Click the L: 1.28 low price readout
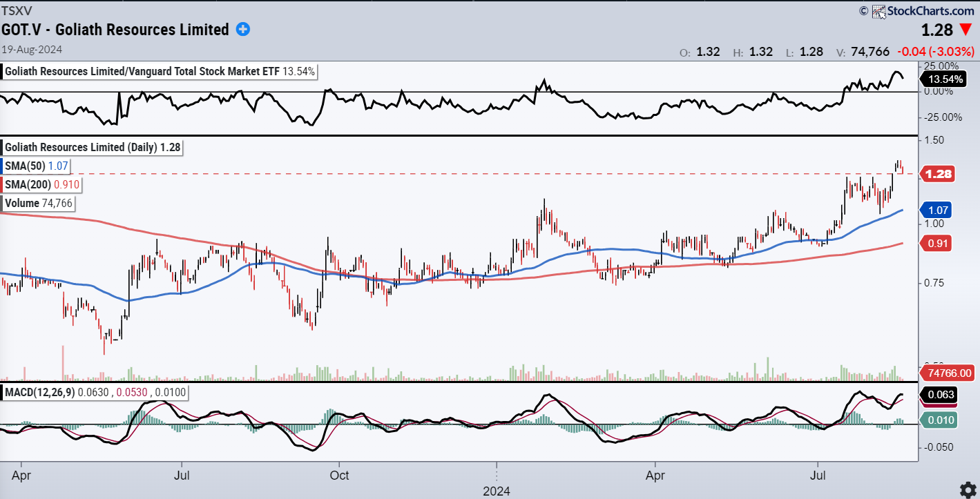Viewport: 980px width, 499px height. (805, 52)
